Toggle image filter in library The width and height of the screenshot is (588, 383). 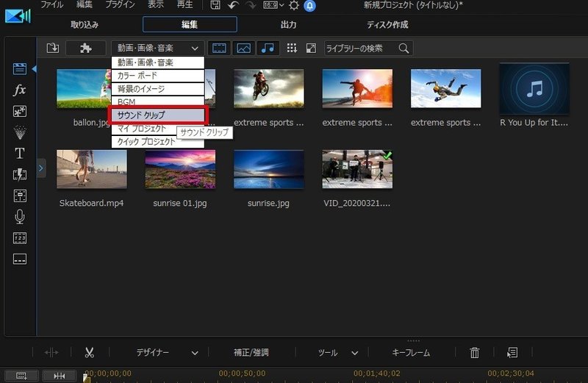244,48
